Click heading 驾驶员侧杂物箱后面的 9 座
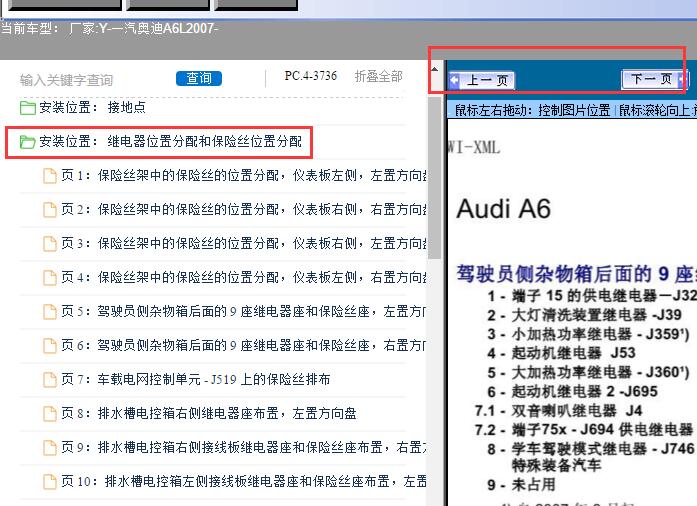Image resolution: width=697 pixels, height=506 pixels. coord(577,274)
